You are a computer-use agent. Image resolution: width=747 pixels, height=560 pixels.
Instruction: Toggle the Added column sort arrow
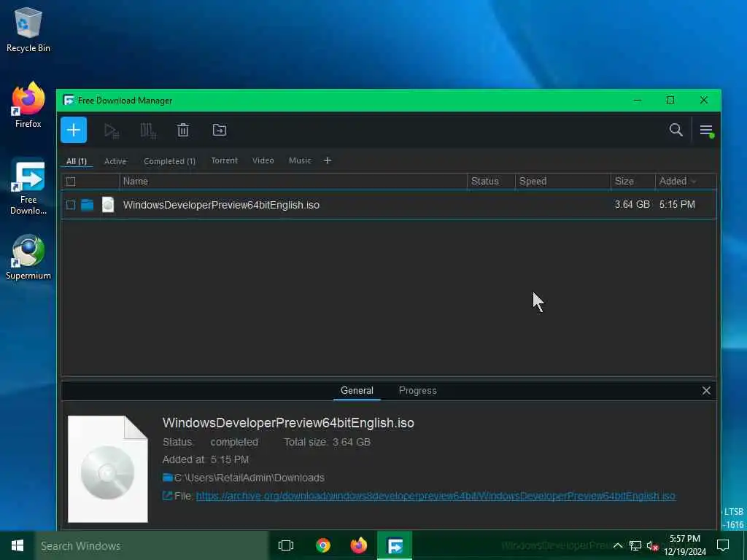(694, 182)
